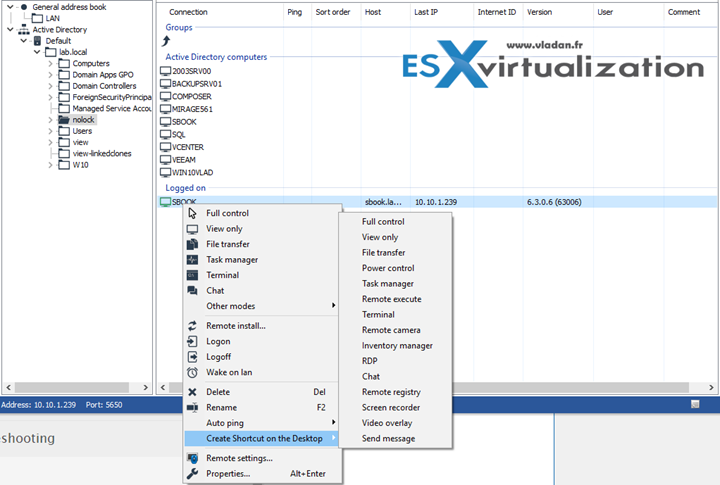Click the Delete X icon
720x485 pixels.
[x=192, y=392]
